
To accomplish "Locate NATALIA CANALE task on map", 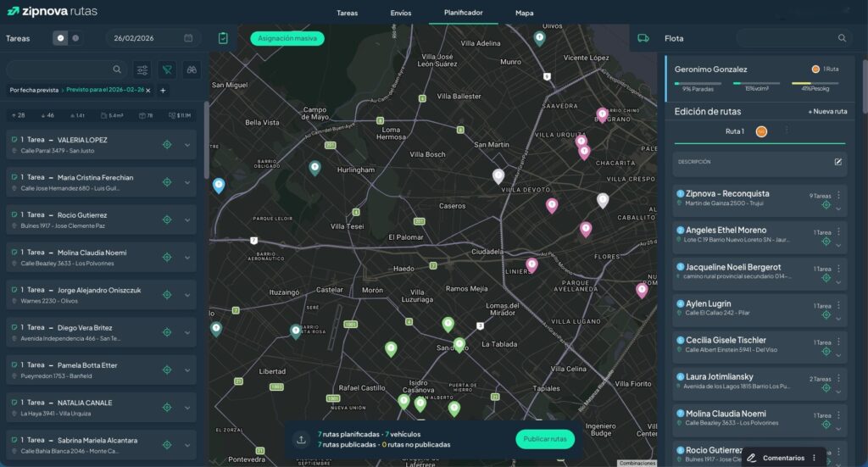I will tap(167, 408).
